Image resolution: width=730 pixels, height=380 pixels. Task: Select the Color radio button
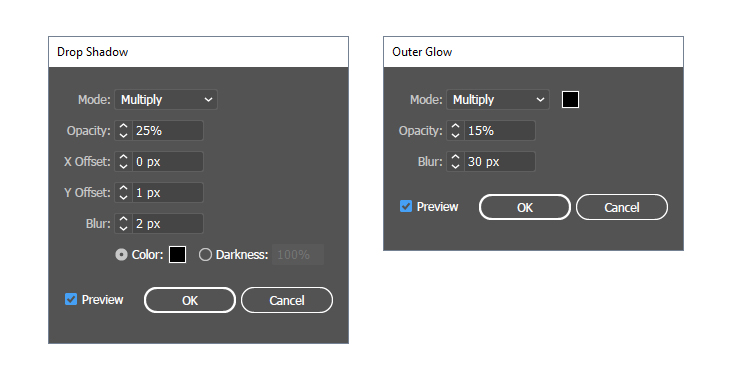tap(122, 255)
